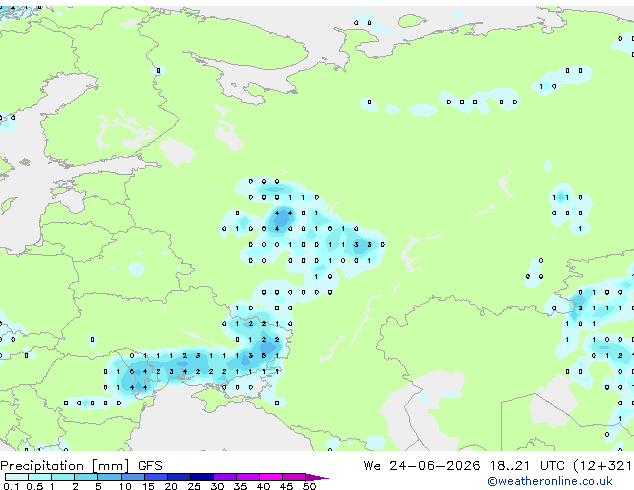634x490 pixels.
Task: Pick the 25–30 mm navy legend swatch
Action: tap(201, 477)
